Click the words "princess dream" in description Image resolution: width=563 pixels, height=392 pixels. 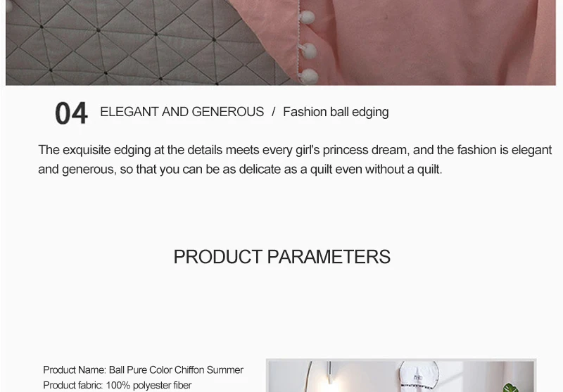coord(366,150)
